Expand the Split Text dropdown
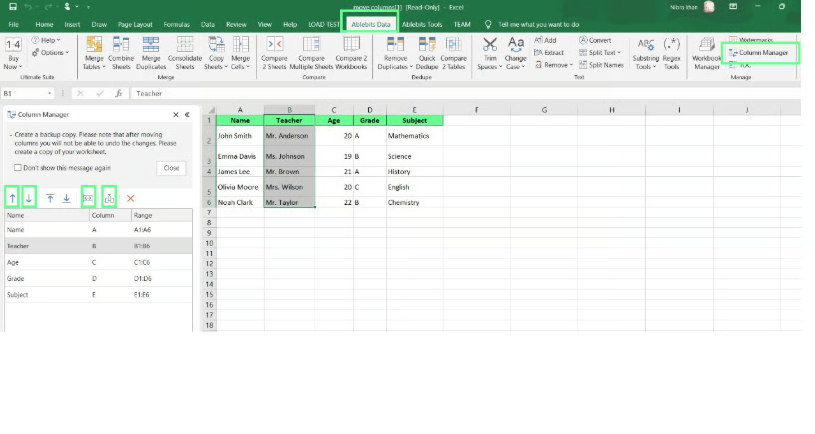 (x=603, y=53)
